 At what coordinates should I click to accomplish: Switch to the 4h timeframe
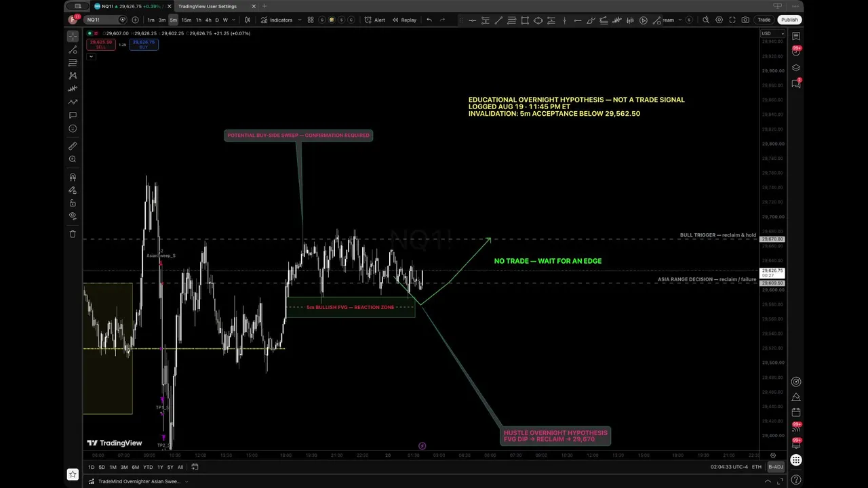click(x=208, y=20)
